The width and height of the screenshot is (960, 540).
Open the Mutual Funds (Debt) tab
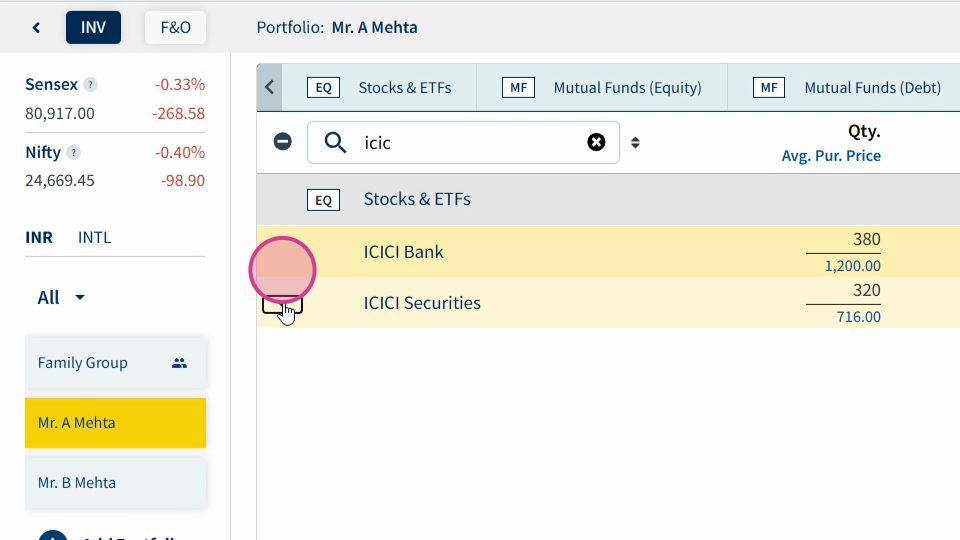pyautogui.click(x=847, y=88)
